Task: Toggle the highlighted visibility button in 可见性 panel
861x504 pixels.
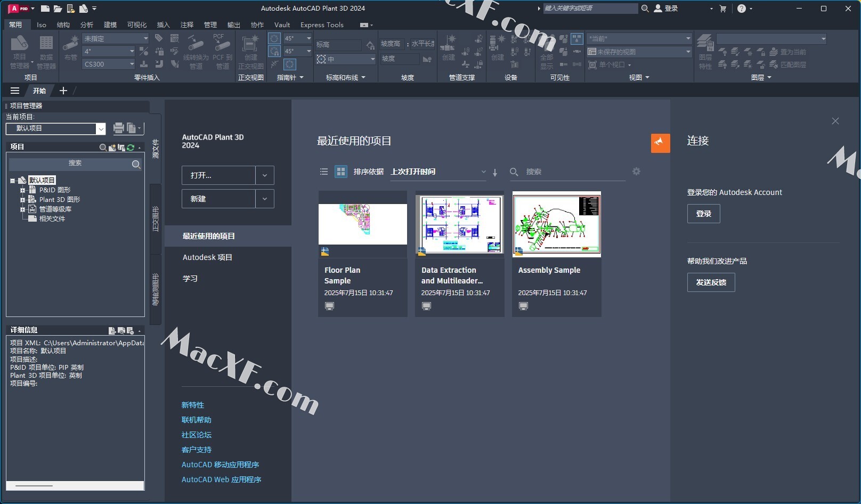Action: (577, 38)
